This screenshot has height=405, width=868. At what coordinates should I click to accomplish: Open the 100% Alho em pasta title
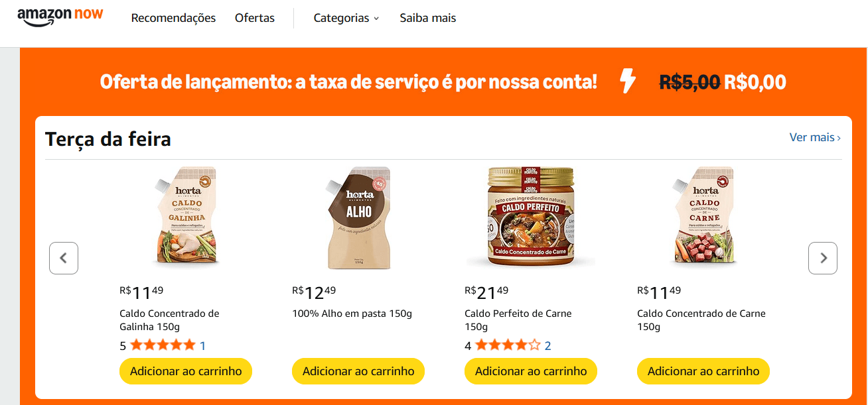point(352,314)
